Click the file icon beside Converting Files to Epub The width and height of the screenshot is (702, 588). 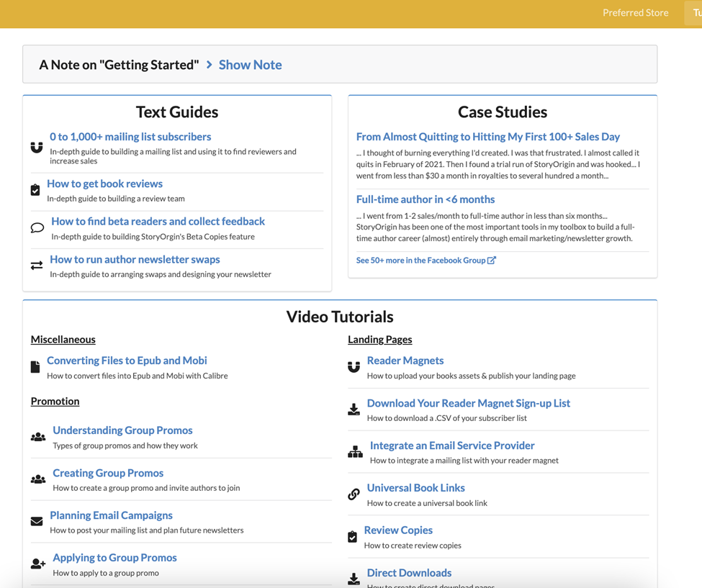click(x=35, y=367)
